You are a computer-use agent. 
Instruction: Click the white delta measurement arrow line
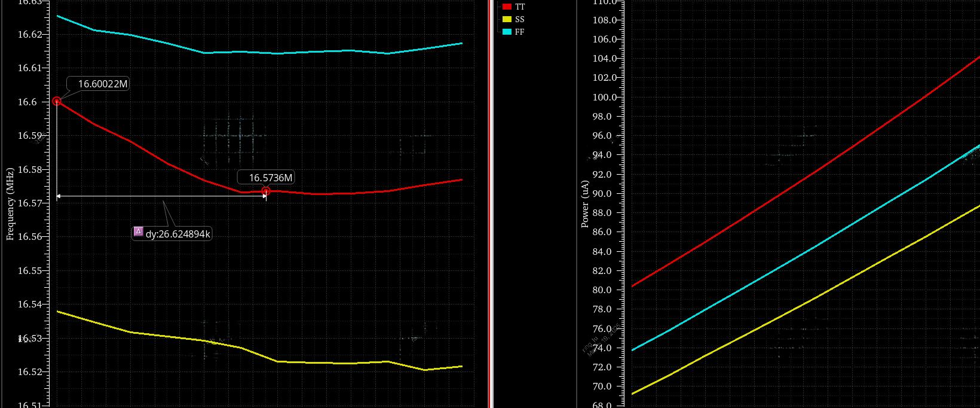click(161, 196)
